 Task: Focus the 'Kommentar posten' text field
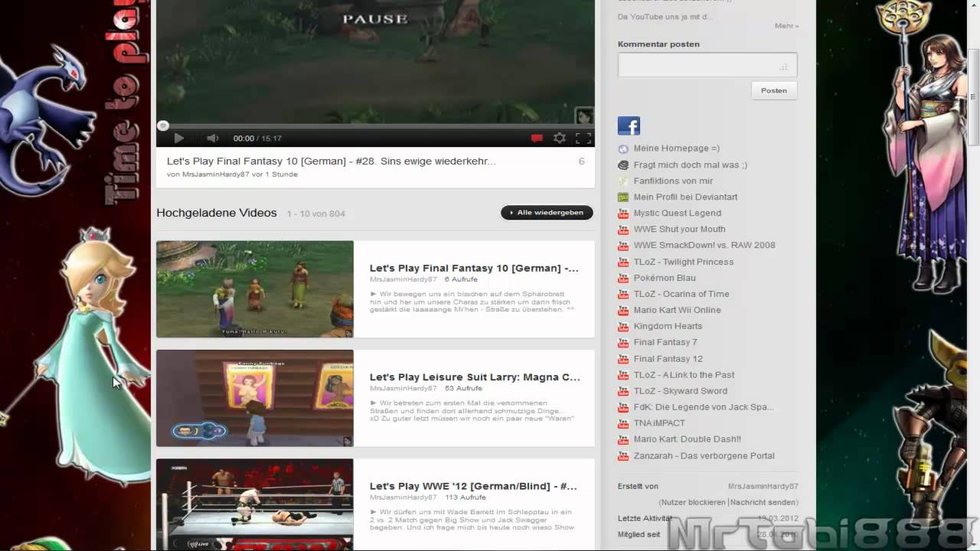(x=707, y=65)
